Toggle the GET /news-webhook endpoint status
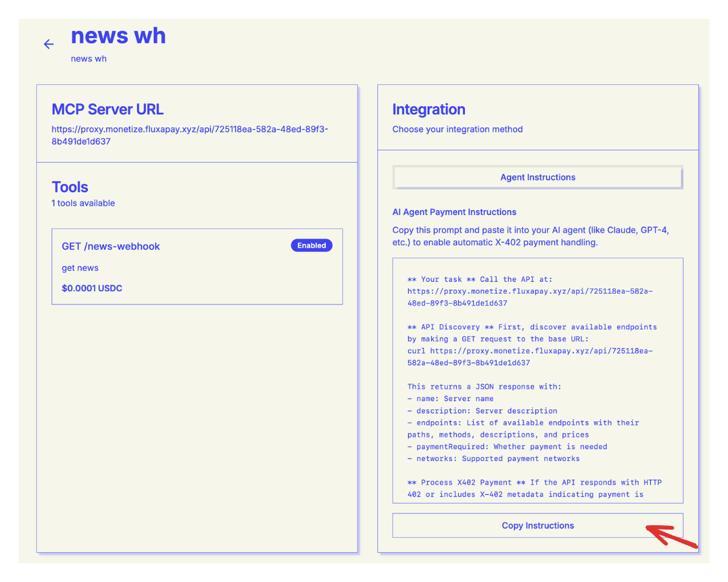The width and height of the screenshot is (728, 582). click(x=312, y=245)
